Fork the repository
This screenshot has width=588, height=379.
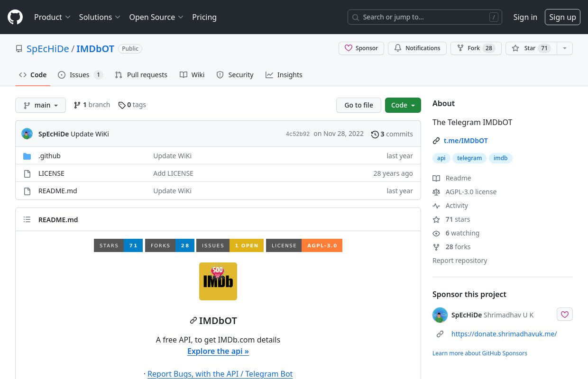click(x=476, y=48)
